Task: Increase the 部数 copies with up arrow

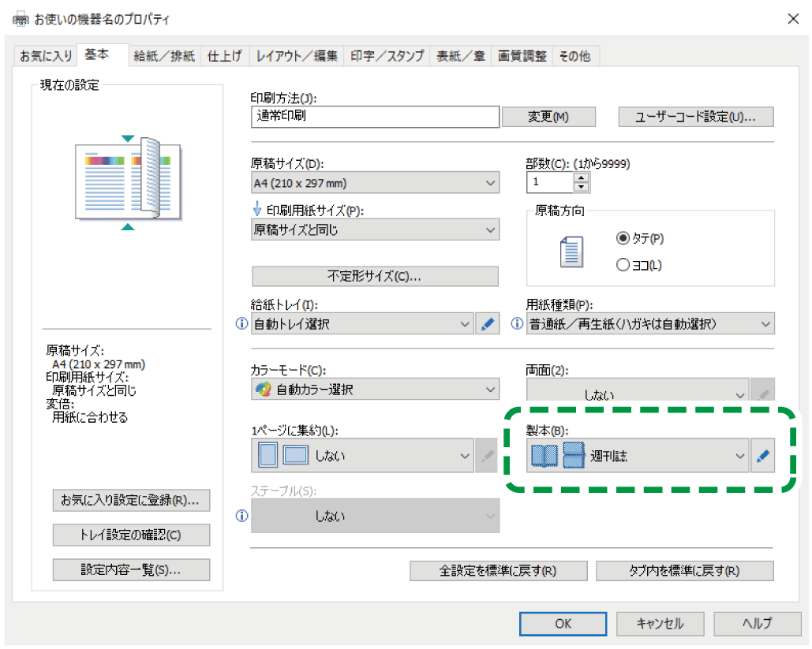Action: tap(582, 178)
